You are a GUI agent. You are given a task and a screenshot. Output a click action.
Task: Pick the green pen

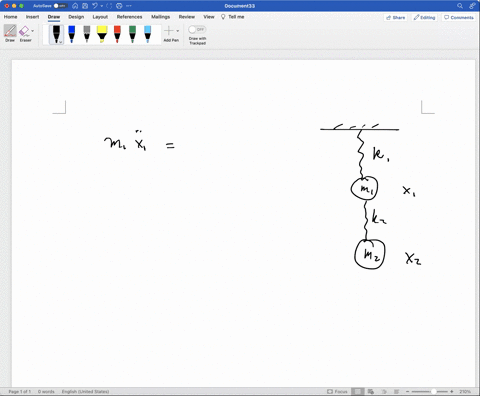point(132,34)
